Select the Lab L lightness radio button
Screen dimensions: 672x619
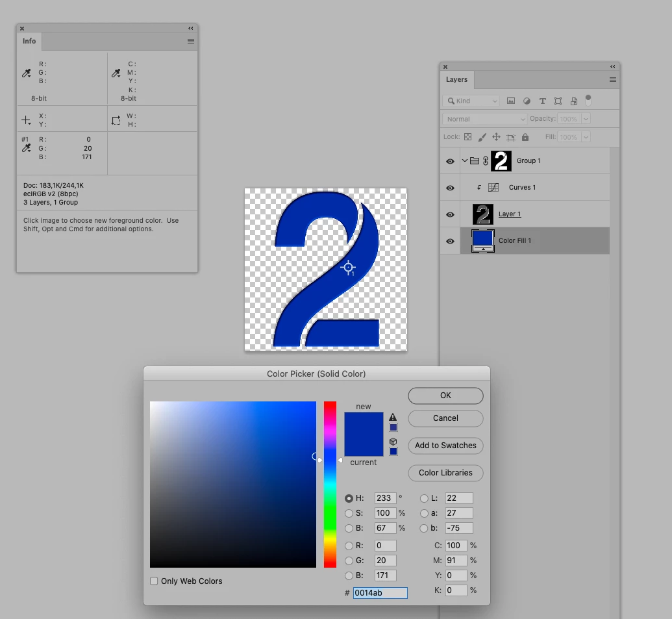424,498
